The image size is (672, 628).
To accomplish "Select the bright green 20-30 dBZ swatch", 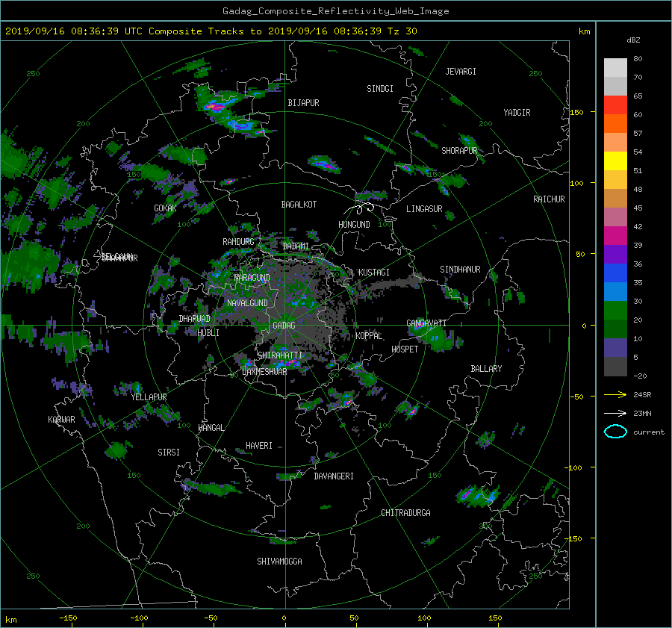I will click(x=615, y=311).
